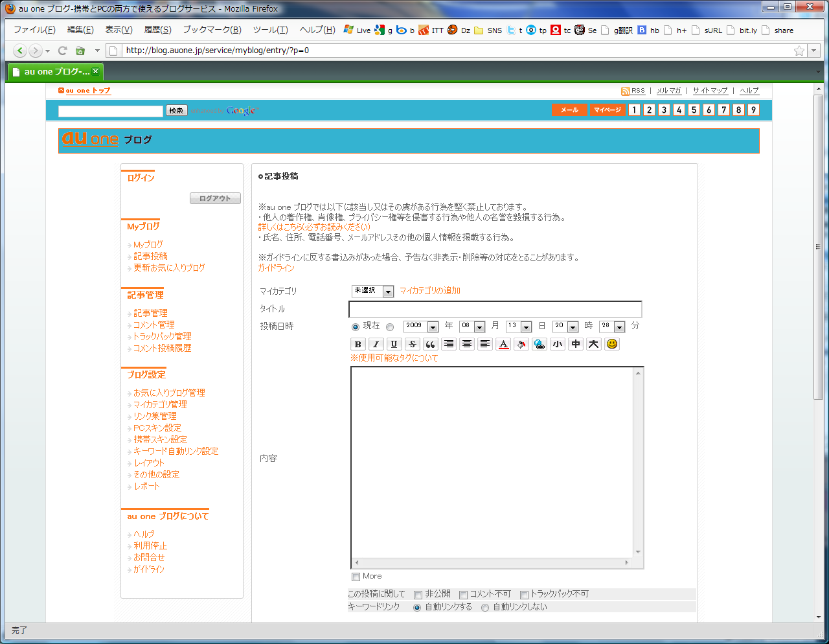The height and width of the screenshot is (644, 829).
Task: Check the 非公開 (private) checkbox
Action: click(418, 595)
